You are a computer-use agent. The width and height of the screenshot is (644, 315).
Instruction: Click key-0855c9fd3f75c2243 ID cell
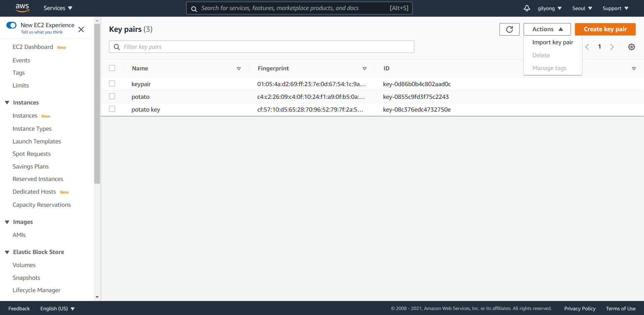pyautogui.click(x=416, y=97)
